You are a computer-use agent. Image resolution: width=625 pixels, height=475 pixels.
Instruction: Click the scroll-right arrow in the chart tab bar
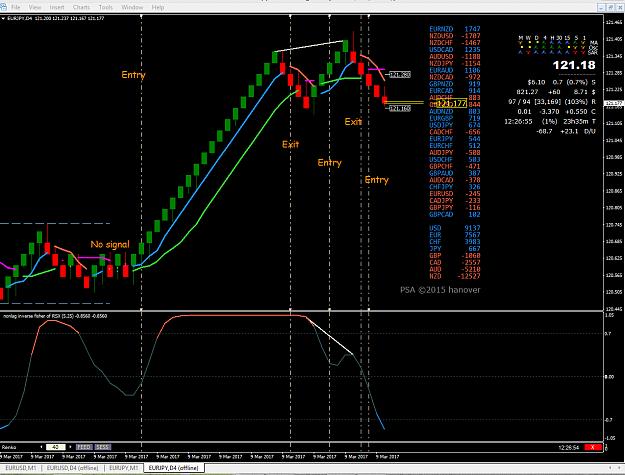(620, 468)
